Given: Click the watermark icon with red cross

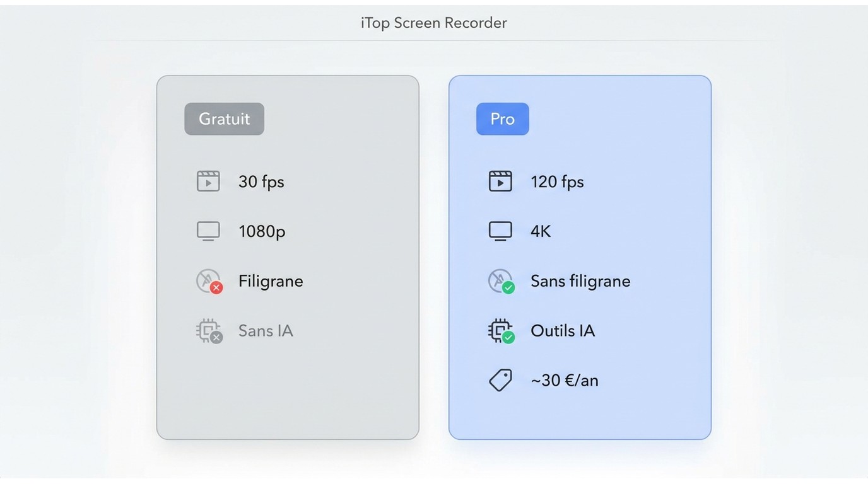Looking at the screenshot, I should point(209,281).
